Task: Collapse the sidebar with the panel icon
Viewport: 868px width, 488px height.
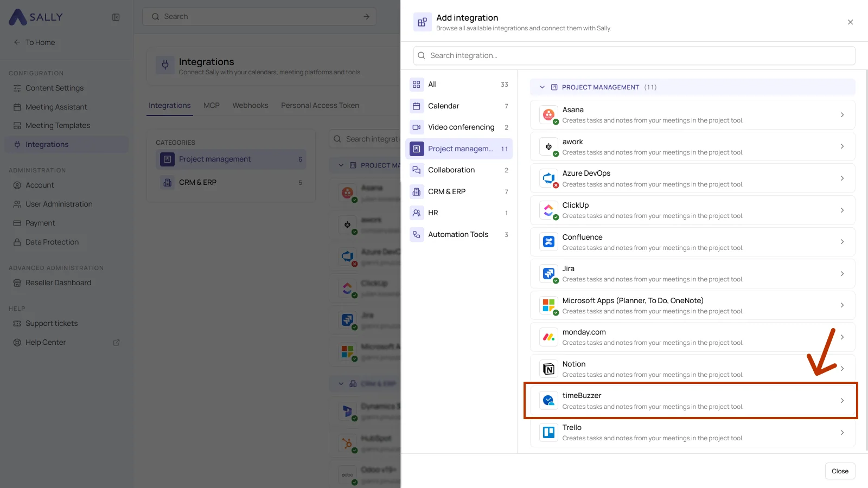Action: click(116, 17)
